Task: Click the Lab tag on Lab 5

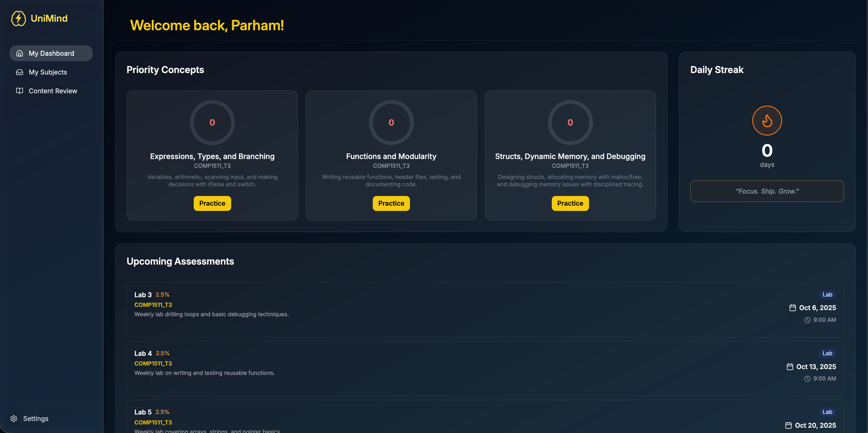Action: (x=827, y=412)
